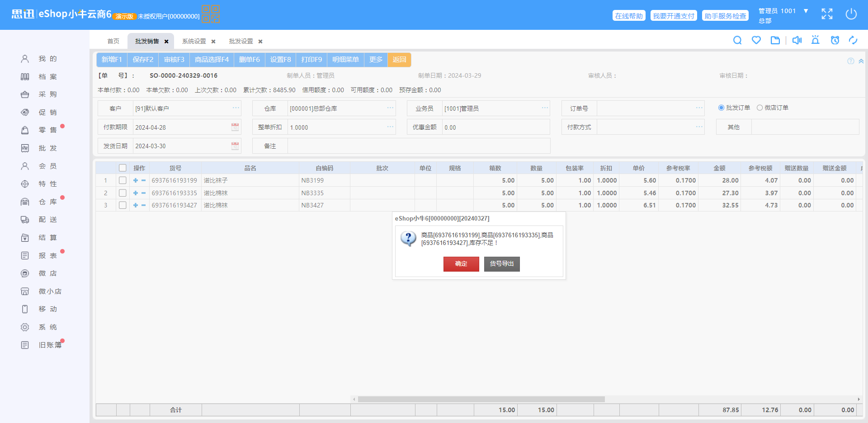This screenshot has height=423, width=868.
Task: Collapse the header panel with double chevron
Action: (861, 61)
